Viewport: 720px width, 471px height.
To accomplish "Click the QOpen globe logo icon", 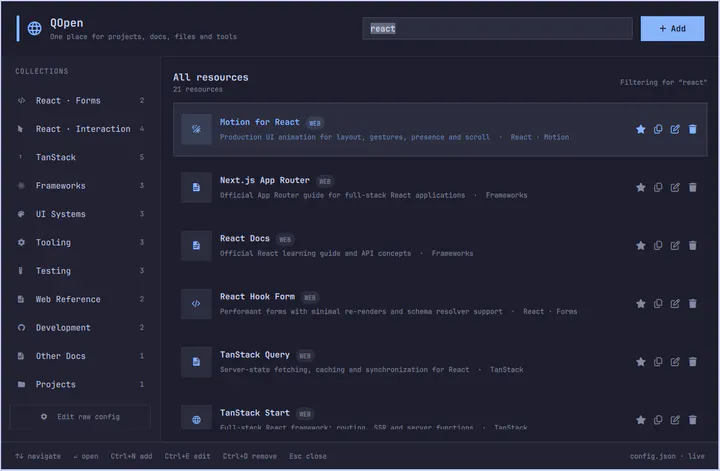I will tap(34, 28).
